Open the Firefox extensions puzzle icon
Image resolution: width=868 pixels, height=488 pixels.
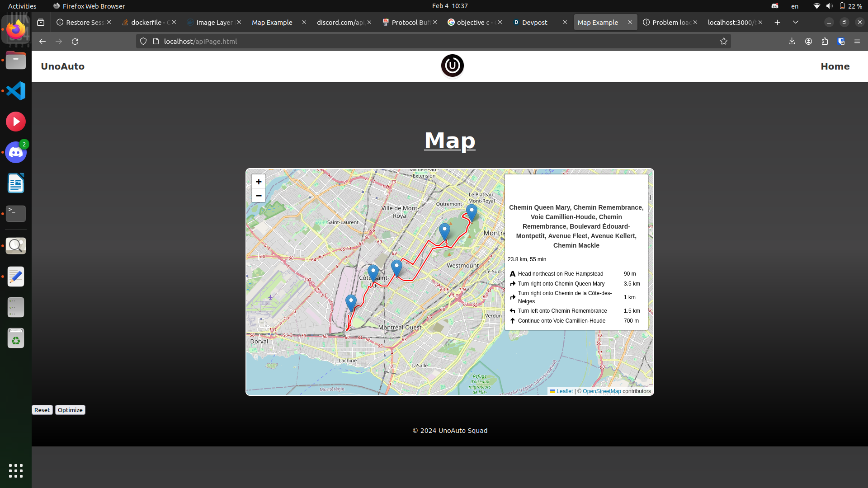[825, 42]
